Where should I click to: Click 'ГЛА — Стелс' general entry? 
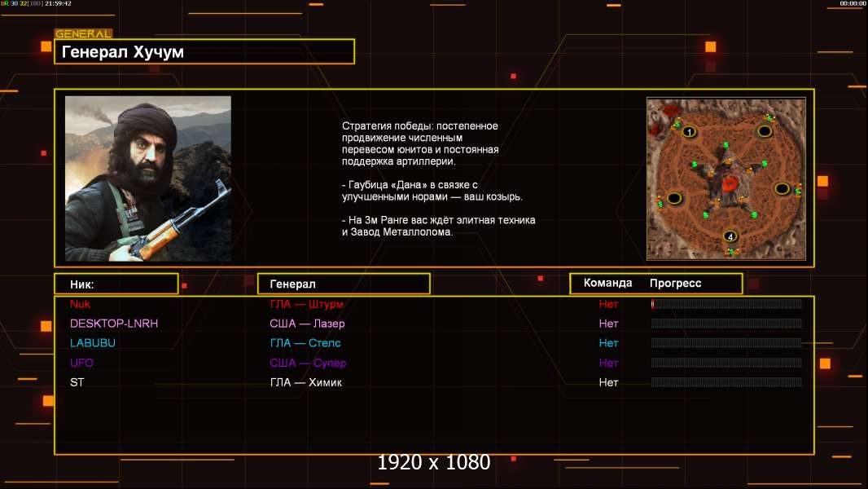(305, 343)
